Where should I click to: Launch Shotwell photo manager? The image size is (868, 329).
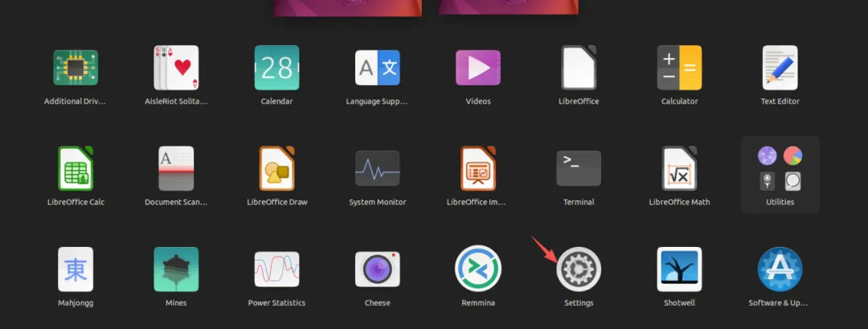click(x=679, y=269)
